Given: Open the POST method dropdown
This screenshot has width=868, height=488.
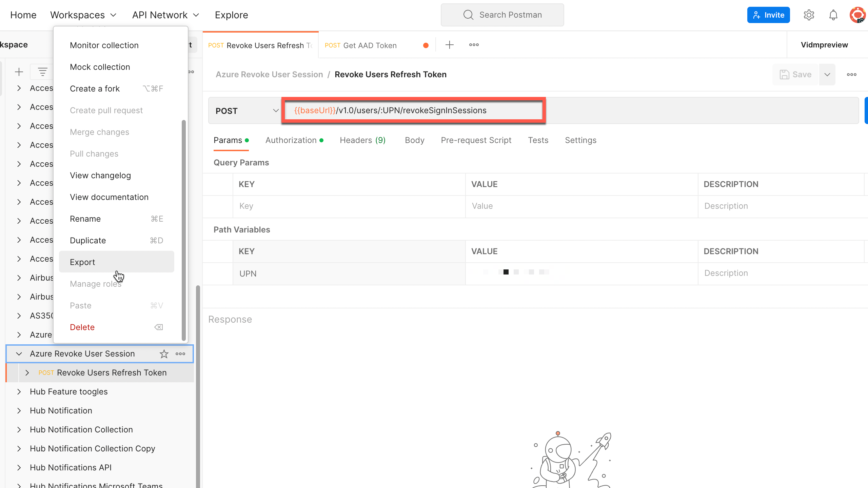Looking at the screenshot, I should pyautogui.click(x=246, y=111).
